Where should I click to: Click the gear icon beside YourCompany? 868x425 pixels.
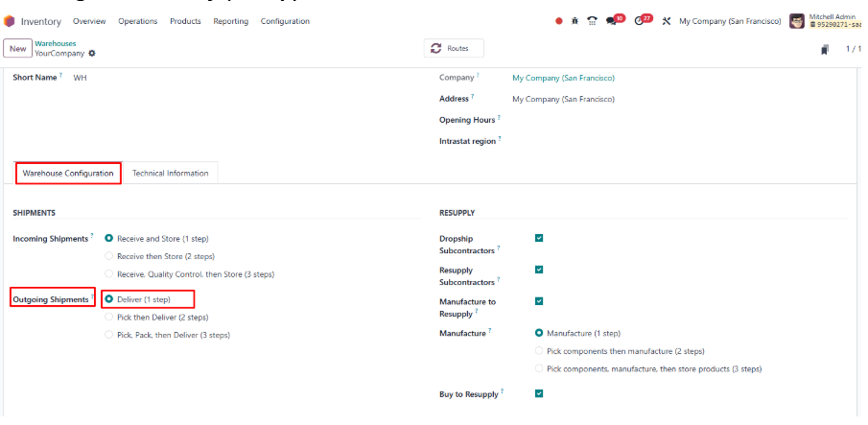pos(92,54)
